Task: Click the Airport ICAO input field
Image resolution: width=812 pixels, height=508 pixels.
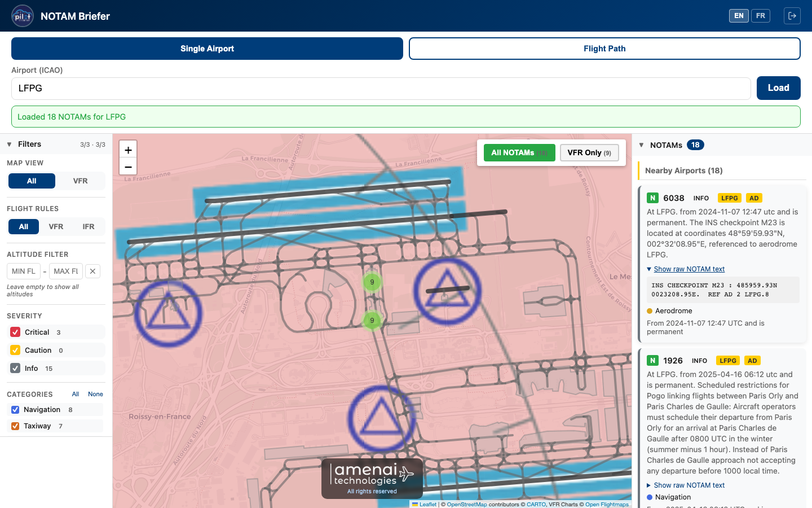Action: [381, 88]
